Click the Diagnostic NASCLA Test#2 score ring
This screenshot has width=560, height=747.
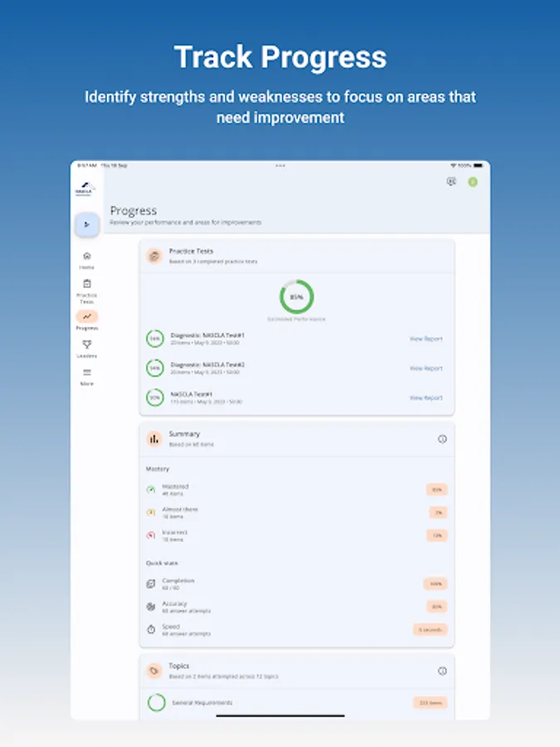[x=155, y=369]
